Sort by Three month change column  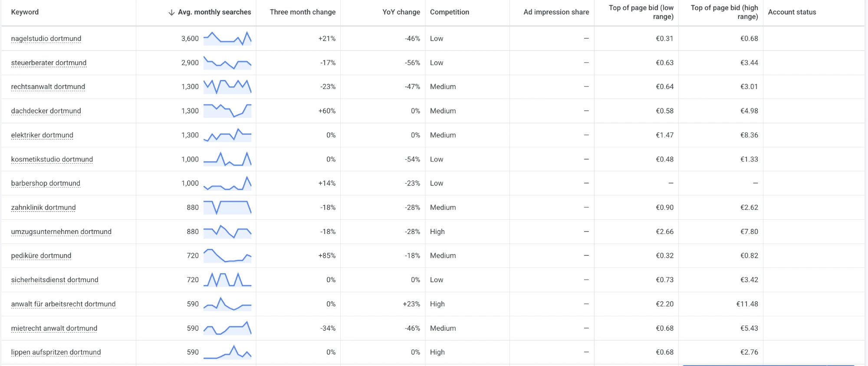click(302, 12)
